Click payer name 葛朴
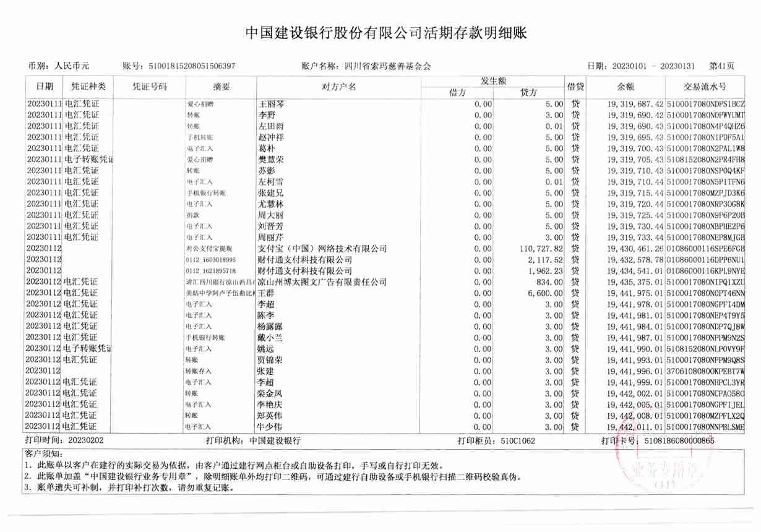The height and width of the screenshot is (532, 761). (266, 148)
